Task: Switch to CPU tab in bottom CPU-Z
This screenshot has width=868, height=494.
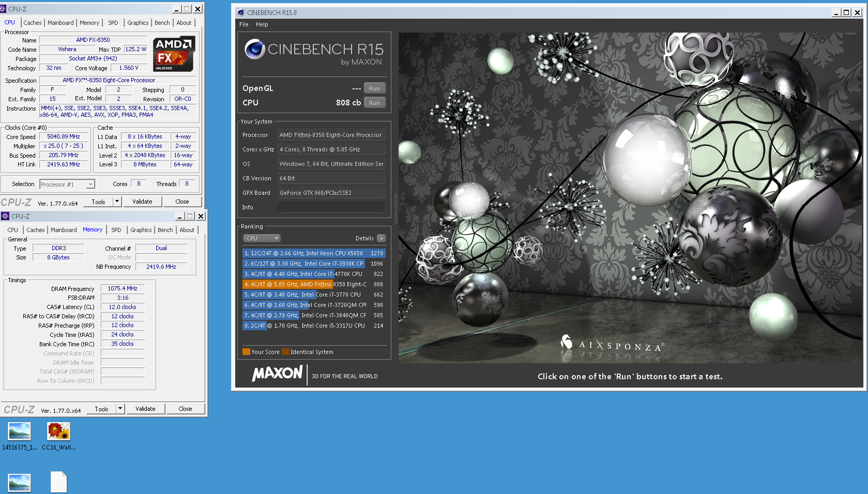Action: click(x=13, y=230)
